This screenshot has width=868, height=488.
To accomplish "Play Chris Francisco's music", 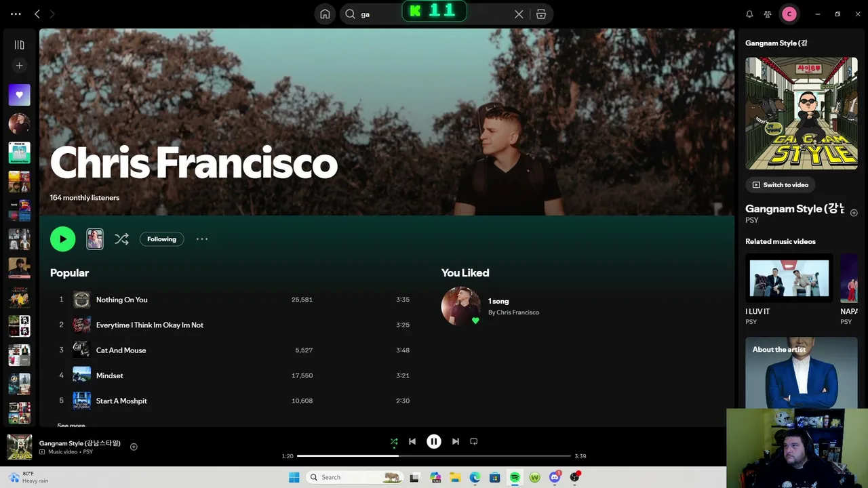I will pos(63,239).
